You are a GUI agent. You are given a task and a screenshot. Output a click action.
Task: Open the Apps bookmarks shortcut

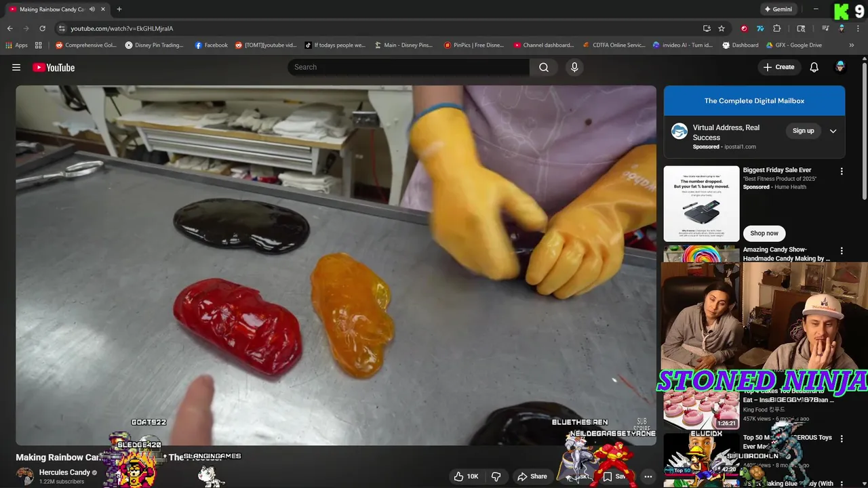pyautogui.click(x=17, y=45)
